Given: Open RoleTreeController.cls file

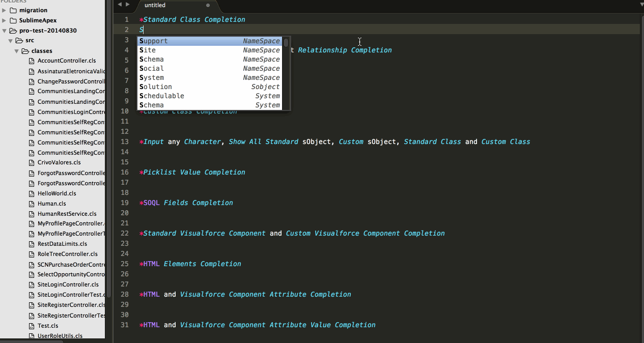Looking at the screenshot, I should 67,254.
